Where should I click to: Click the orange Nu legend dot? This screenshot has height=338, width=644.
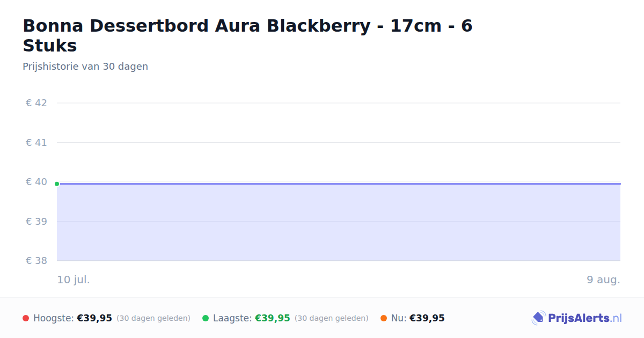click(384, 318)
